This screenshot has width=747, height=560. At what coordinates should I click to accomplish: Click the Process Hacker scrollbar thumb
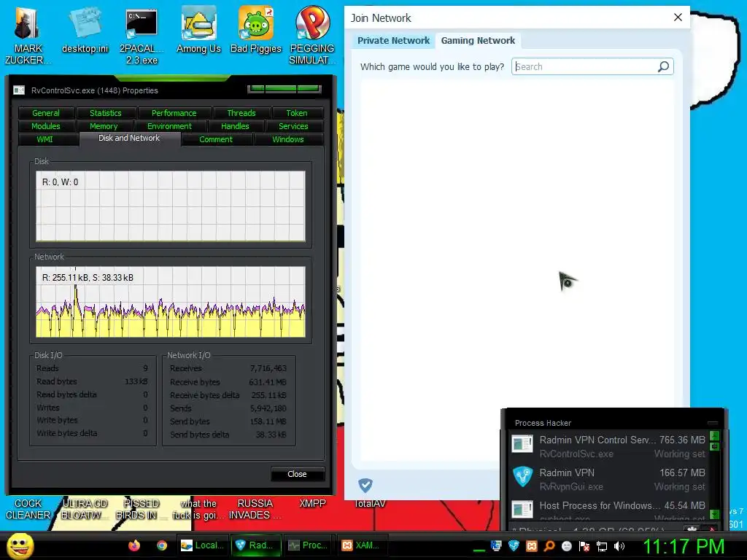[714, 446]
